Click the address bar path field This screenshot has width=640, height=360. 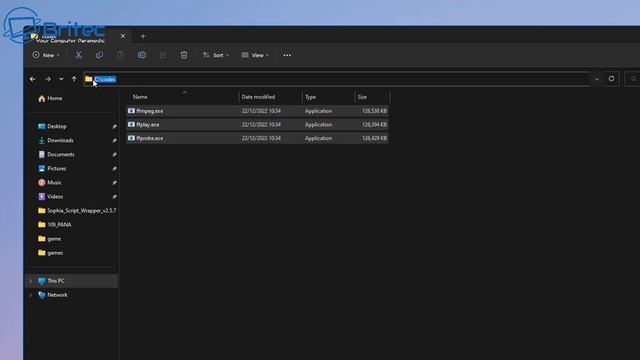point(337,79)
